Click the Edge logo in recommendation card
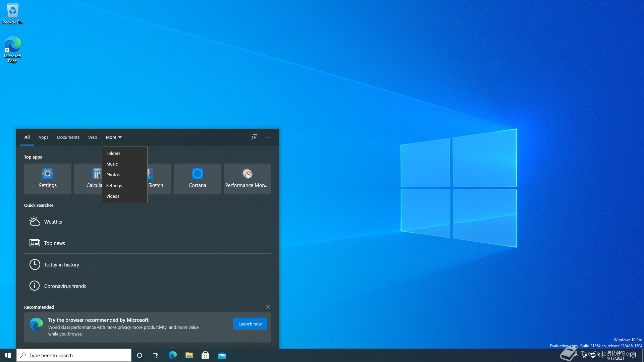This screenshot has width=644, height=362. tap(36, 324)
